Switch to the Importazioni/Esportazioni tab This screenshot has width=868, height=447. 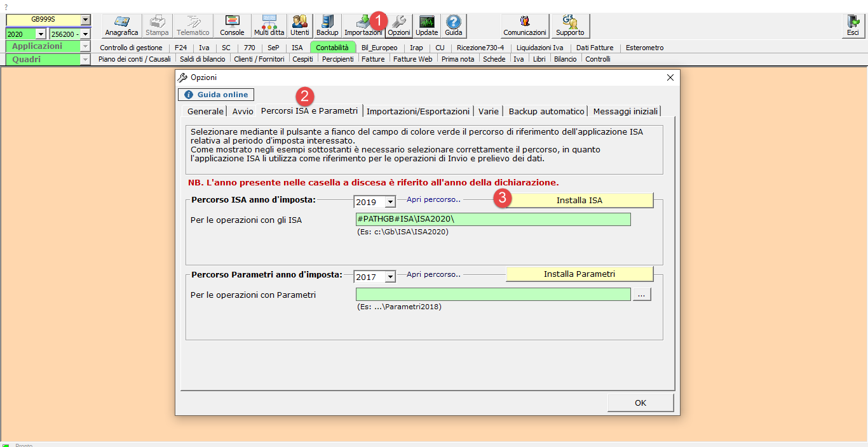[418, 111]
